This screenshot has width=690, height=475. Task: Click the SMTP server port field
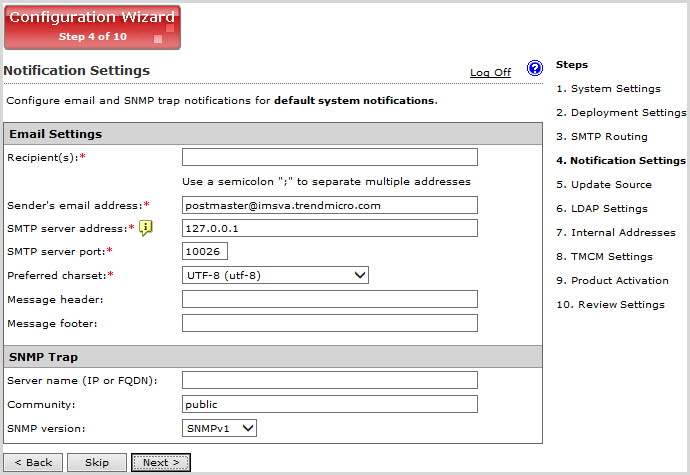pyautogui.click(x=206, y=251)
